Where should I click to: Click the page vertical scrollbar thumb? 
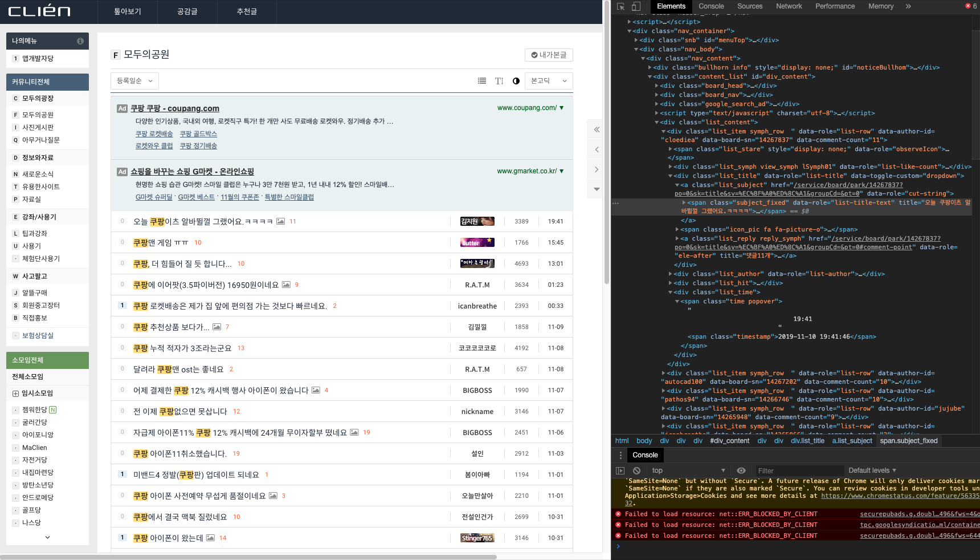coord(606,141)
